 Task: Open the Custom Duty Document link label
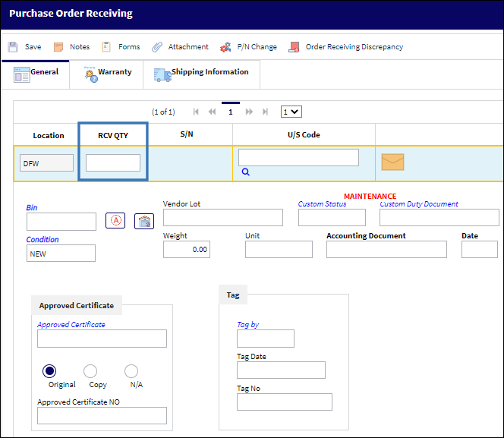[419, 204]
